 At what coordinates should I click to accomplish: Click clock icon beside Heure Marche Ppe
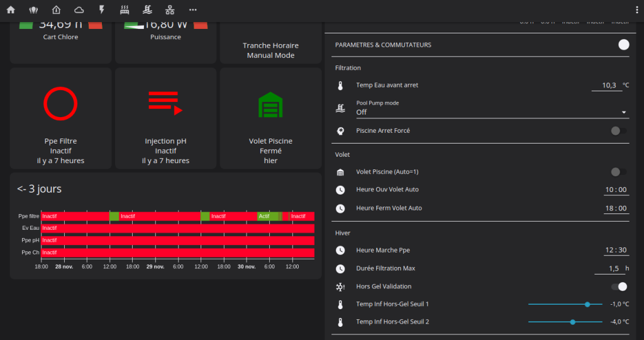(x=340, y=251)
